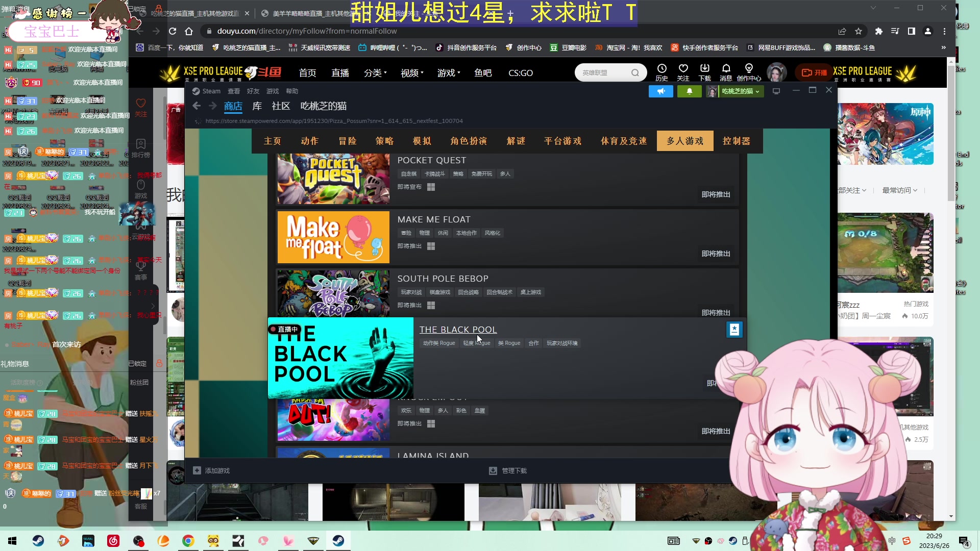Open Douyu creator center icon

[749, 68]
